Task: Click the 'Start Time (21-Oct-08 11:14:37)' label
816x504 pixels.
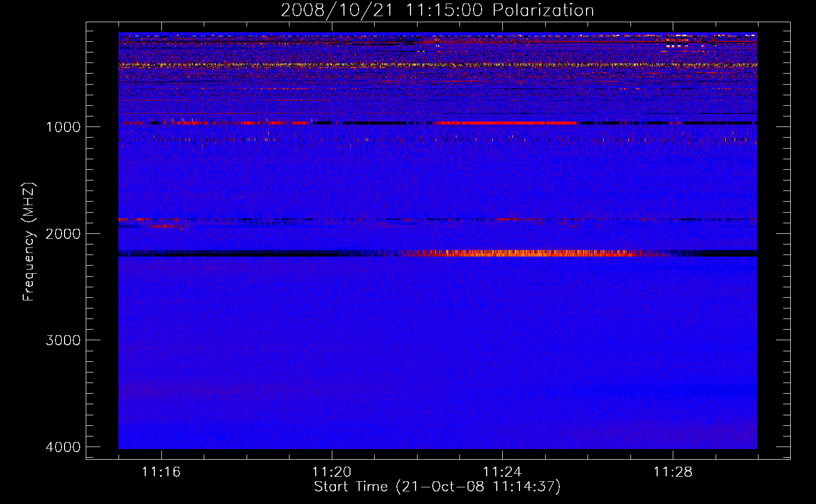Action: point(437,487)
